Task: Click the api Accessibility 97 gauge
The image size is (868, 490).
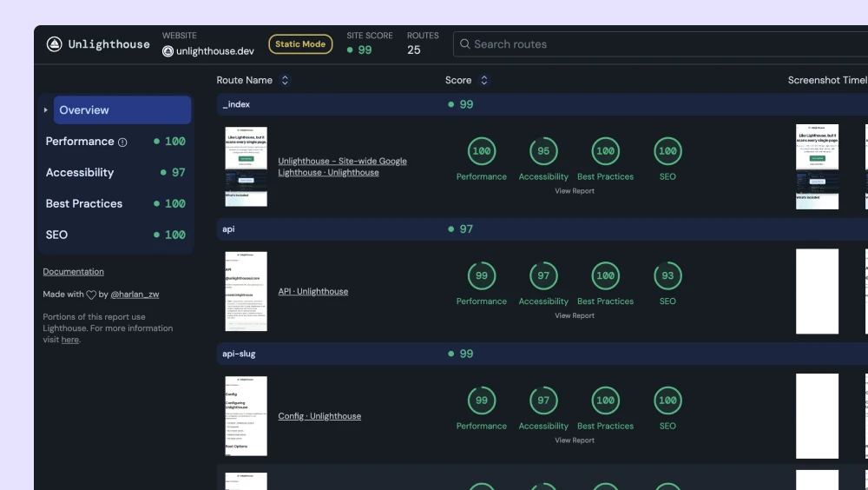Action: [x=543, y=275]
